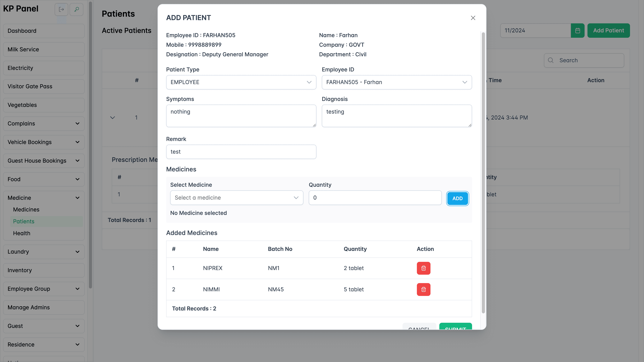The image size is (644, 362).
Task: Delete the NIPREX medicine using its trash icon
Action: 424,268
